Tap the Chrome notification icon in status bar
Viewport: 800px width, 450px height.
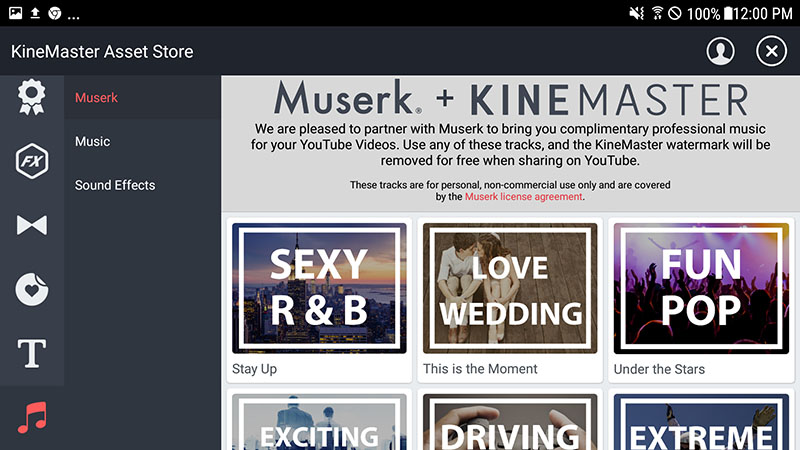click(55, 13)
